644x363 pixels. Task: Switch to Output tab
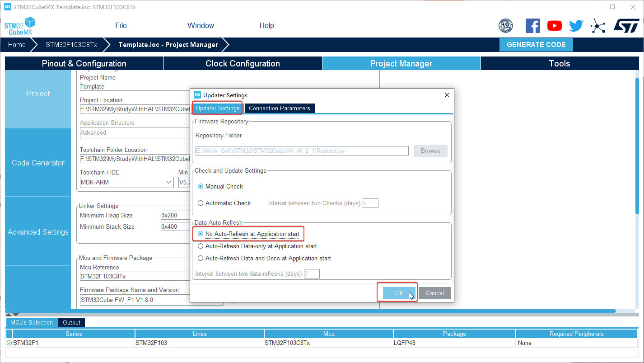(71, 323)
